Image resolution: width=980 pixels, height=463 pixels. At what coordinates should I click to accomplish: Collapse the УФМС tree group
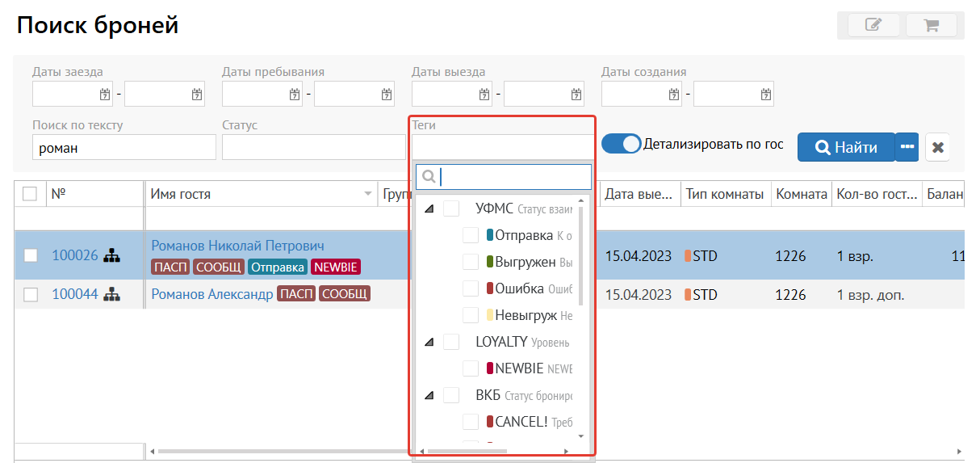429,208
